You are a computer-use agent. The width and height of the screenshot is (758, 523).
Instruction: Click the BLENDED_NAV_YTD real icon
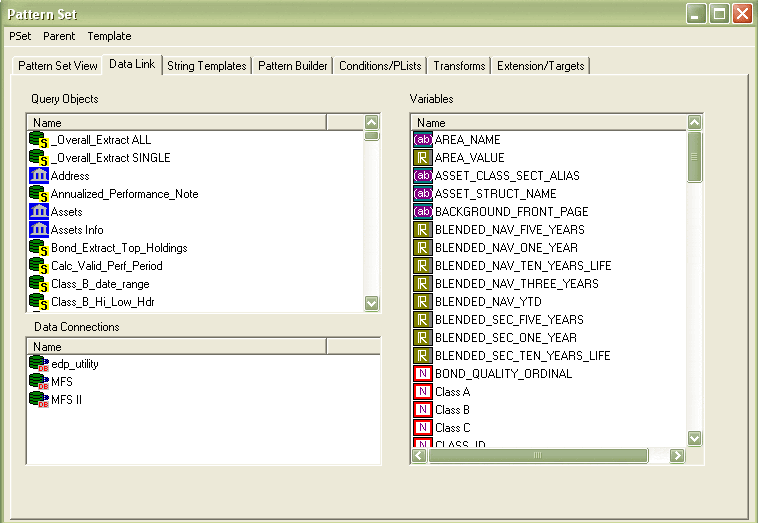tap(423, 302)
